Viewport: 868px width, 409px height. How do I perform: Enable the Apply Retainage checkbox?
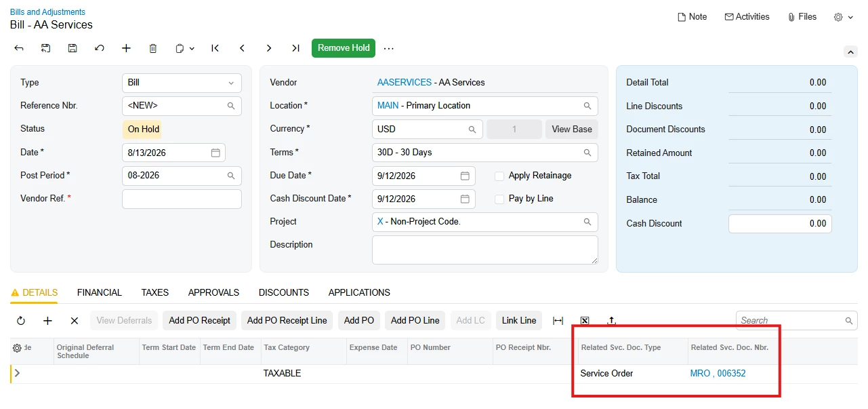499,176
